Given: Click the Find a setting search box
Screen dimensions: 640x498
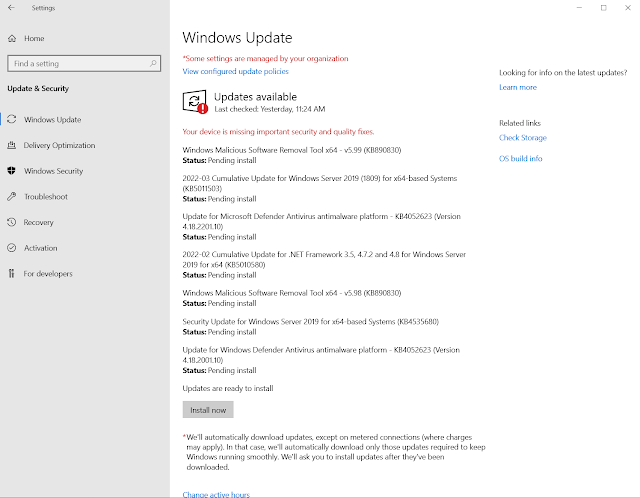Looking at the screenshot, I should click(x=84, y=63).
